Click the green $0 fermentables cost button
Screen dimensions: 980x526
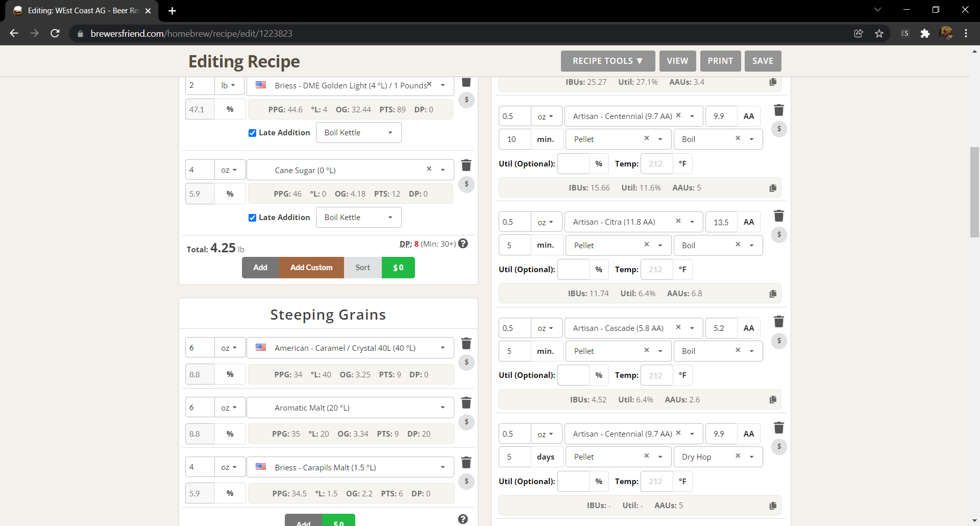(x=398, y=268)
